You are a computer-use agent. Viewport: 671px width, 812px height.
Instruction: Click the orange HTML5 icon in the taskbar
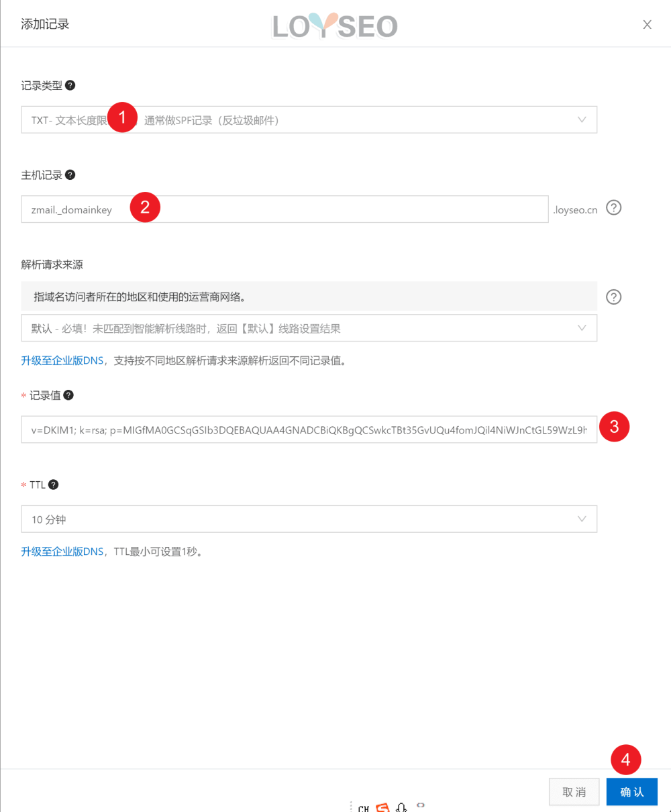pyautogui.click(x=382, y=808)
